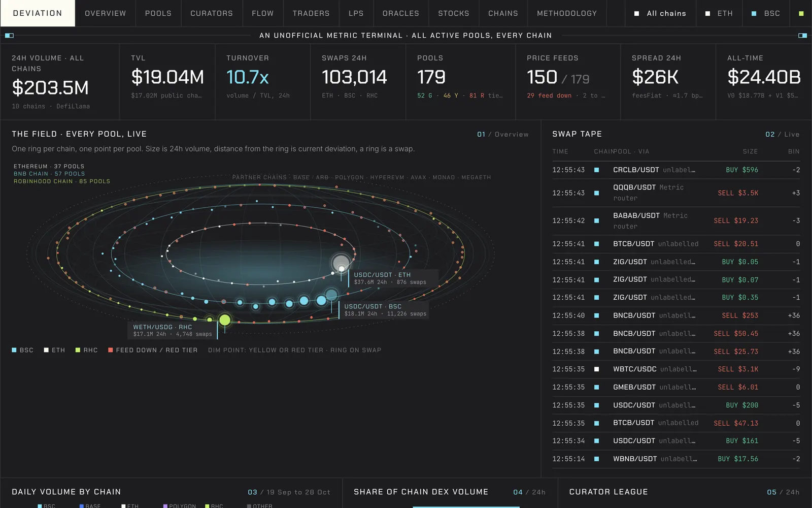Click chain icon on GMEB/USDT row
The width and height of the screenshot is (812, 508).
pos(596,387)
